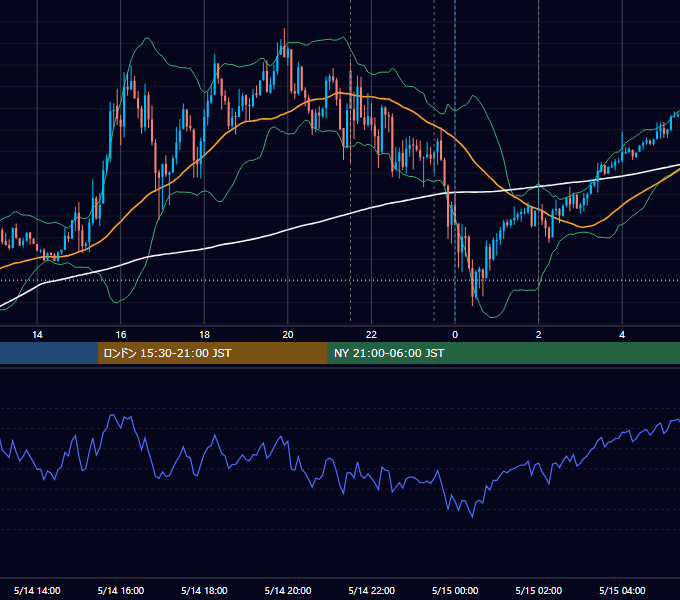Click the 5/14 14:00 time label
This screenshot has height=600, width=680.
coord(37,590)
